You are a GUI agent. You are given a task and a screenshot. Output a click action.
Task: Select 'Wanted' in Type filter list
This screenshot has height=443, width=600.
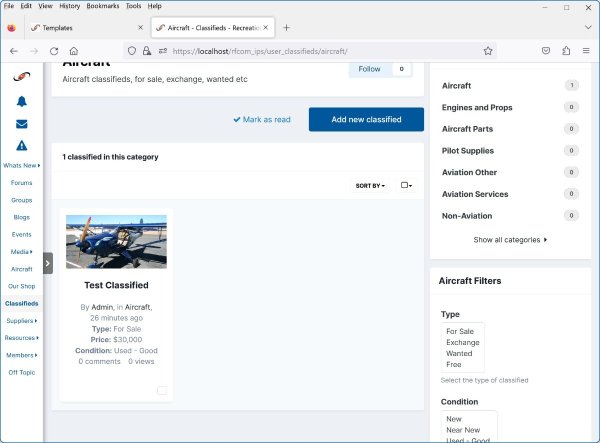point(458,353)
